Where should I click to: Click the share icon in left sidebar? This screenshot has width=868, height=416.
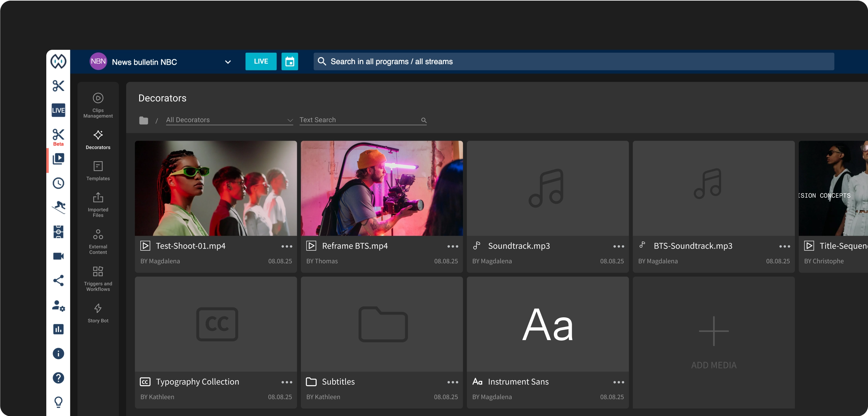tap(58, 281)
